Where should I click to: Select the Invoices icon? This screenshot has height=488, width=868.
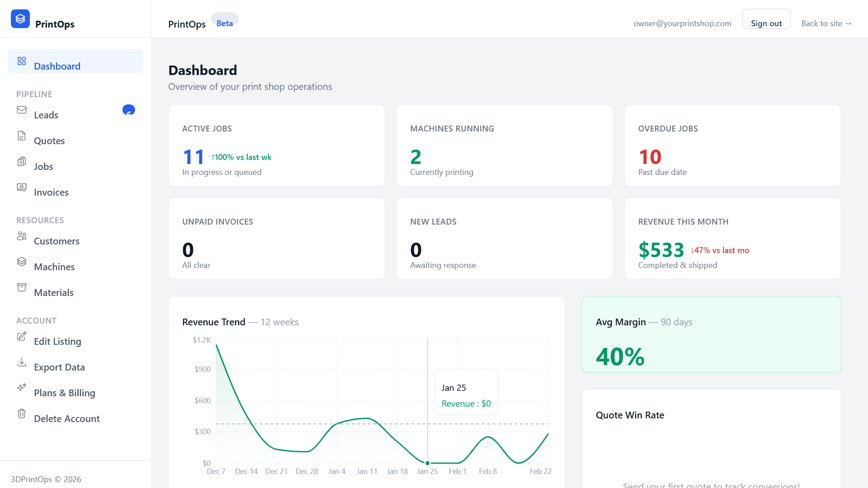[22, 187]
